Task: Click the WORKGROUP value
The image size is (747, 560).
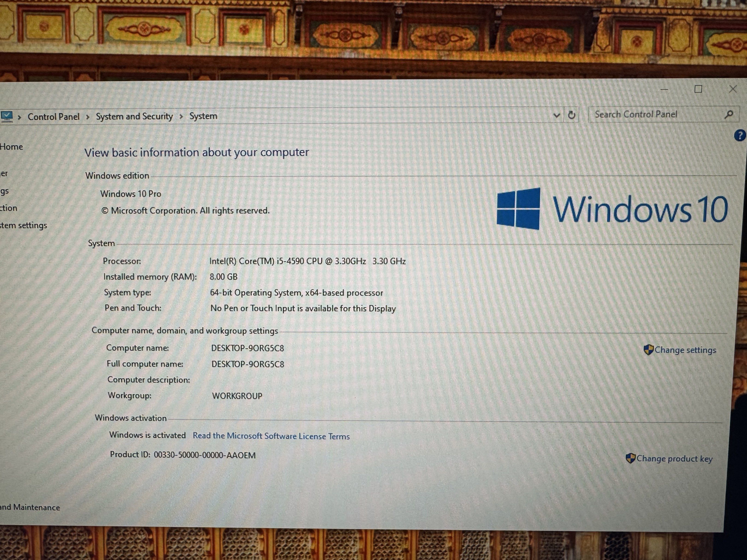Action: [x=237, y=396]
